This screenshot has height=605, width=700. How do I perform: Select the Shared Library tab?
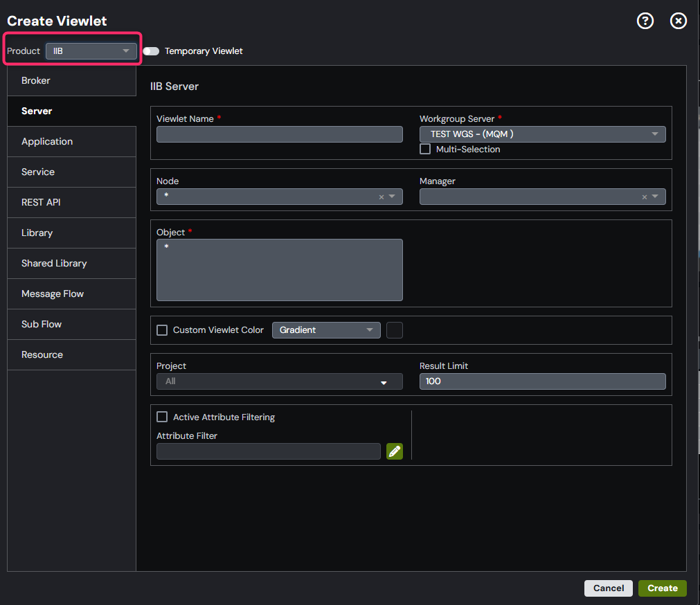point(71,263)
